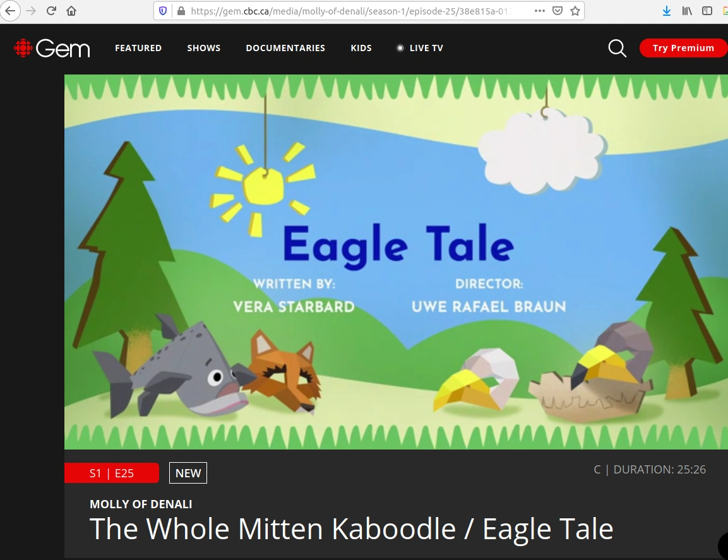Image resolution: width=728 pixels, height=560 pixels.
Task: Click the DURATION: 25:26 text
Action: 660,470
